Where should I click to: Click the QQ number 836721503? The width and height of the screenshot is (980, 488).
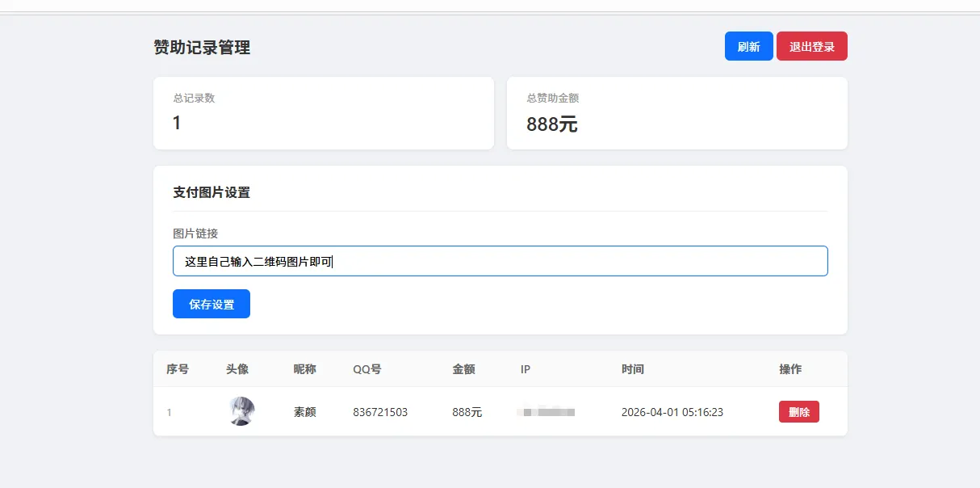coord(379,411)
